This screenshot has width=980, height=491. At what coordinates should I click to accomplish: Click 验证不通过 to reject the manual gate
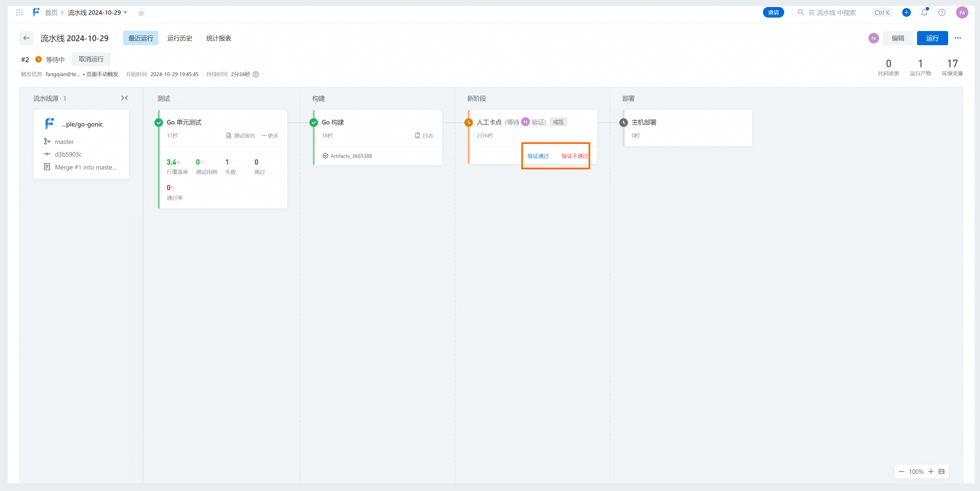tap(572, 156)
